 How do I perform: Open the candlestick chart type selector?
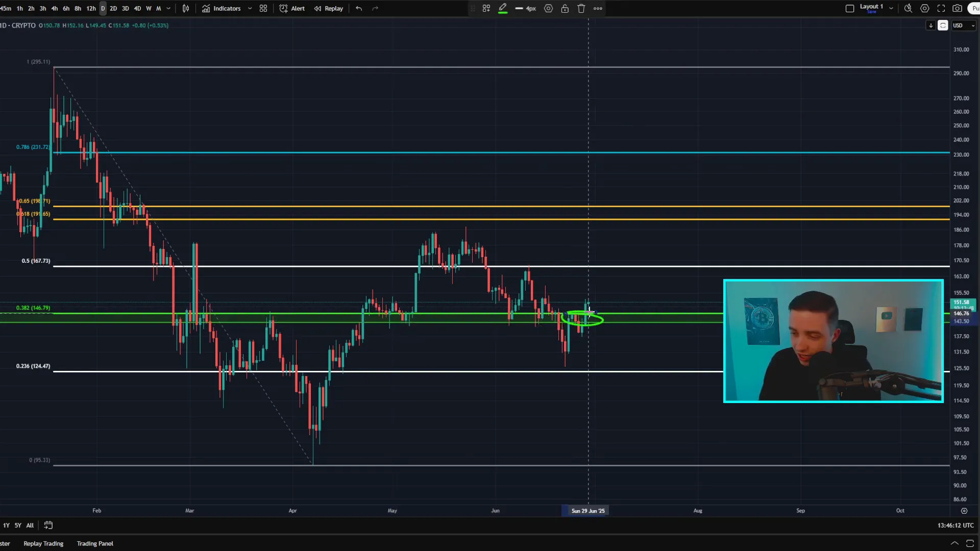click(186, 8)
